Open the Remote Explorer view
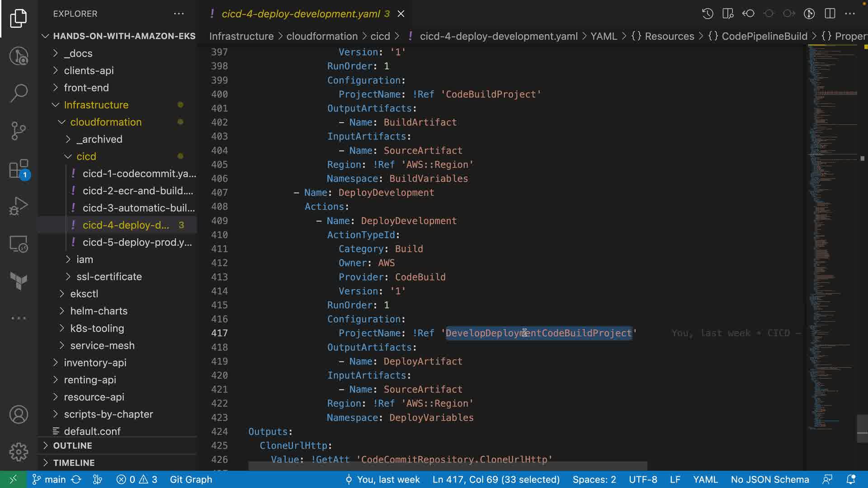This screenshot has height=488, width=868. 19,244
